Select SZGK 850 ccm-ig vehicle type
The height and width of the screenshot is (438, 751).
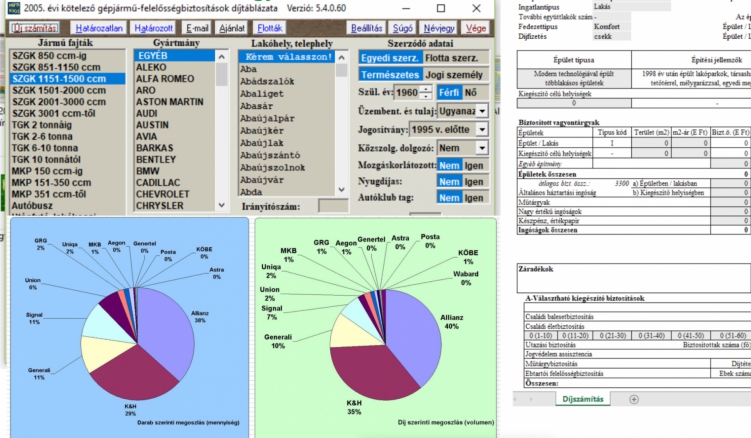[68, 56]
